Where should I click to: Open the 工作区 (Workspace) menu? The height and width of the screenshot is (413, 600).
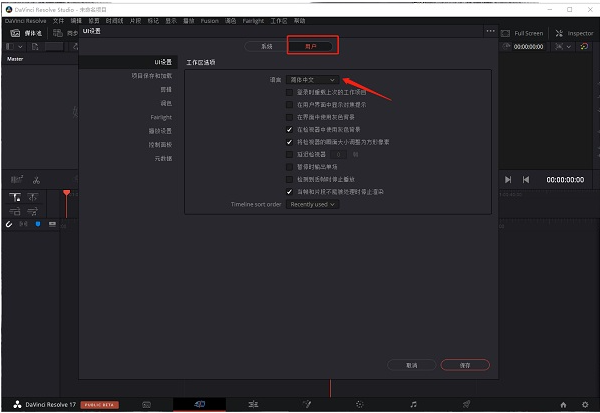[279, 21]
